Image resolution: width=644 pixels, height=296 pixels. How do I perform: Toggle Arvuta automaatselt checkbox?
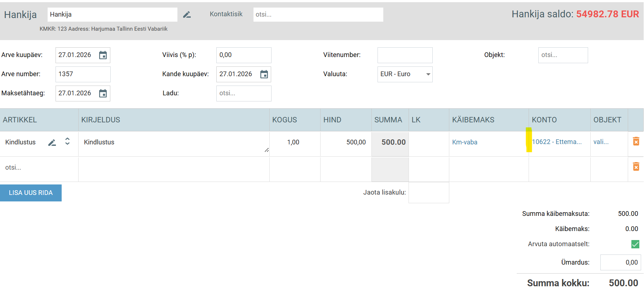point(635,244)
